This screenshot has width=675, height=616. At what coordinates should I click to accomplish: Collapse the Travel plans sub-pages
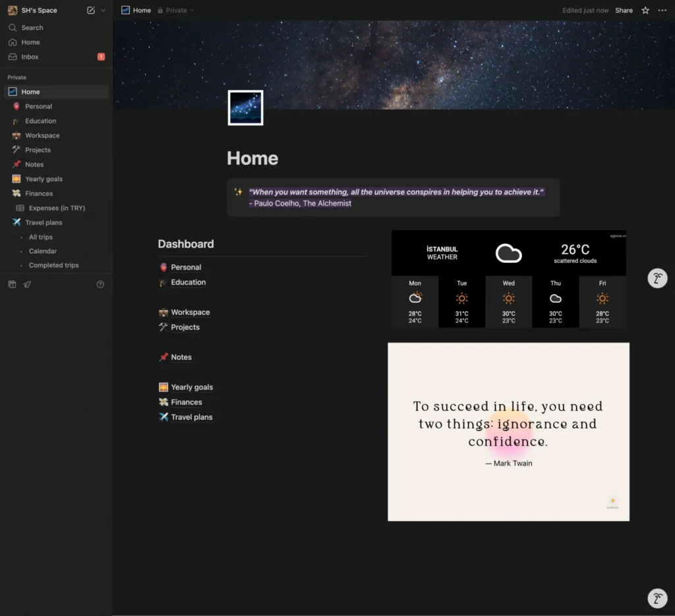(16, 222)
